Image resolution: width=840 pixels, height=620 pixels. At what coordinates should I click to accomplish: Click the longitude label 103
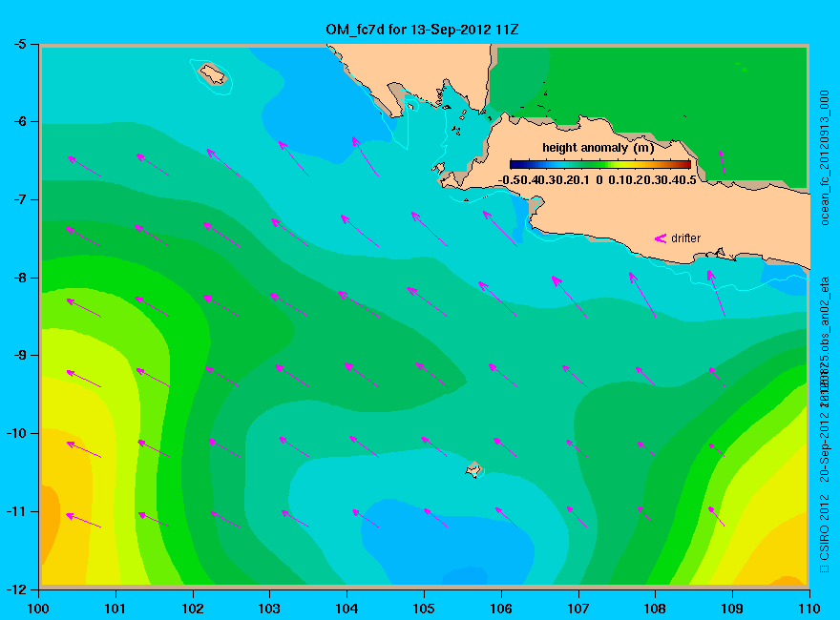coord(269,609)
